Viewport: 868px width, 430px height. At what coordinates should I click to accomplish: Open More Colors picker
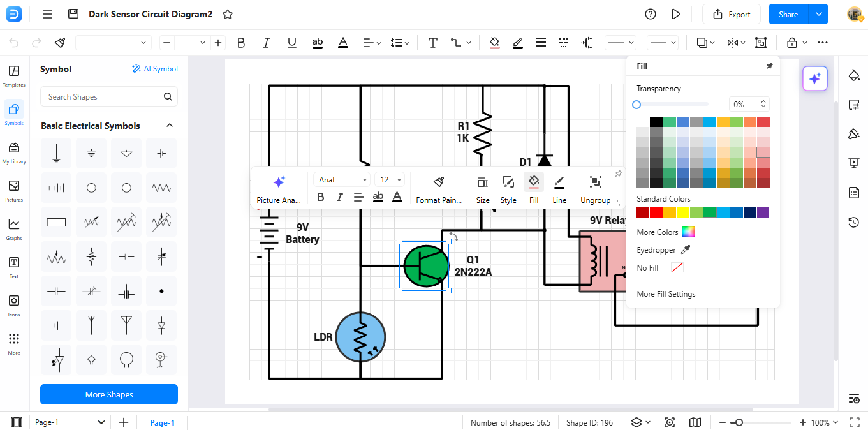tap(666, 232)
